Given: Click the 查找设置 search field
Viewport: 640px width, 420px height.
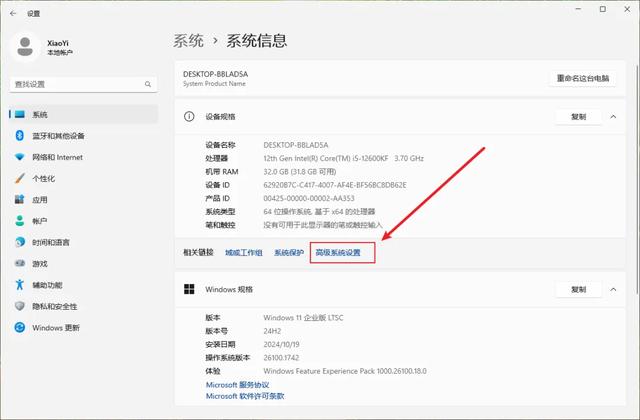Looking at the screenshot, I should coord(83,84).
